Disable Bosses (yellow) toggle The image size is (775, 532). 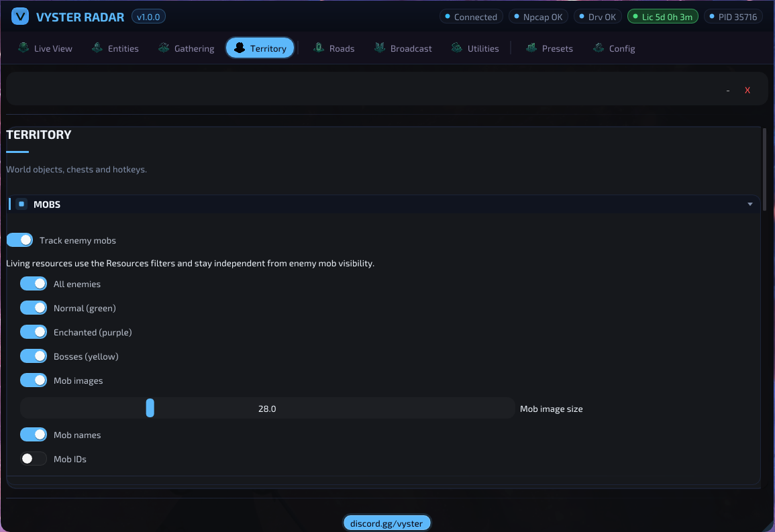click(34, 356)
